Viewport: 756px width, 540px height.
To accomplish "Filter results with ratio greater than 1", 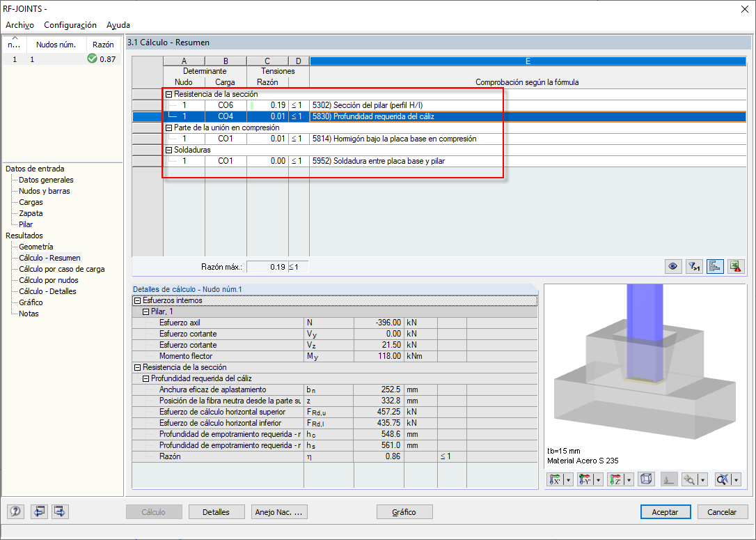I will pyautogui.click(x=694, y=266).
